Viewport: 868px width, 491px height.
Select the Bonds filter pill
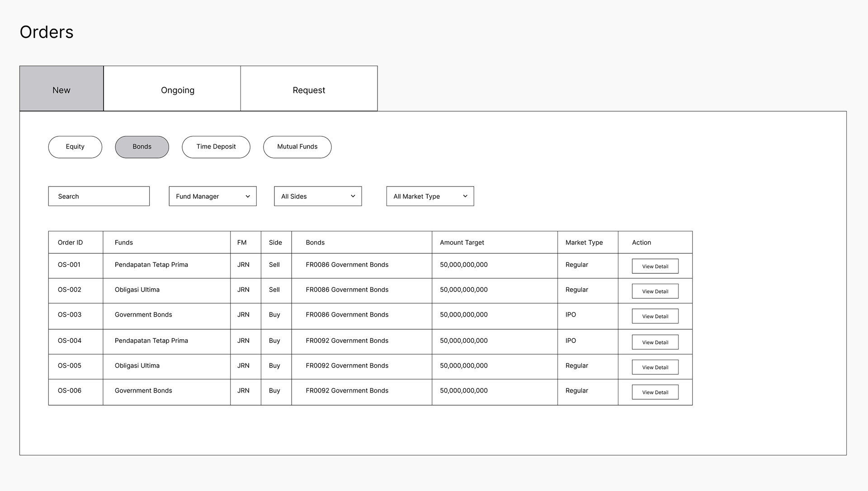click(x=142, y=147)
